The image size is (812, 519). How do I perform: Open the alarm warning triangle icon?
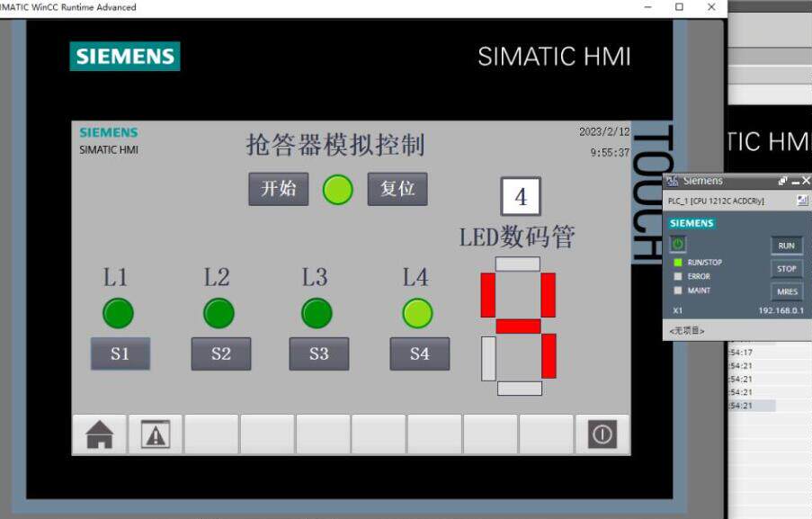(156, 434)
